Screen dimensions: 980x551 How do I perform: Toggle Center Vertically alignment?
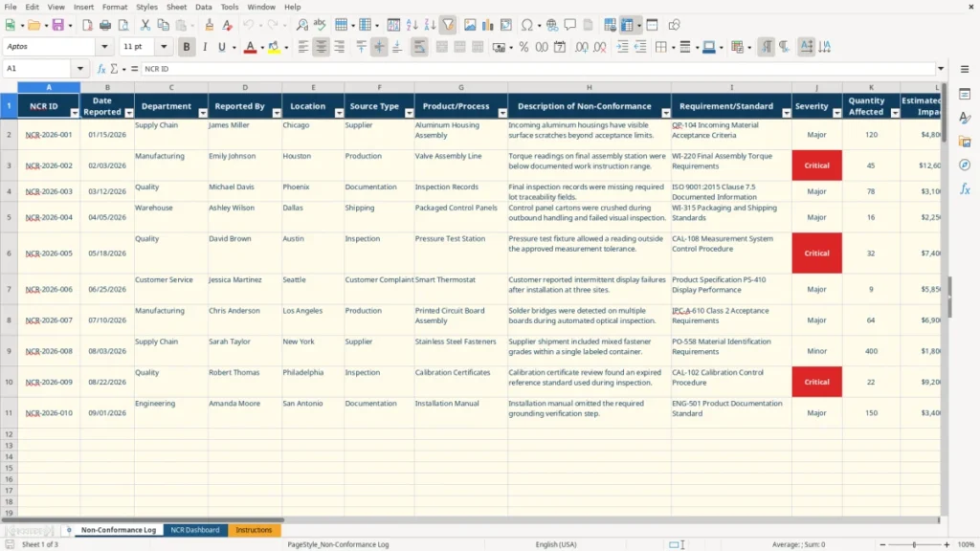379,47
